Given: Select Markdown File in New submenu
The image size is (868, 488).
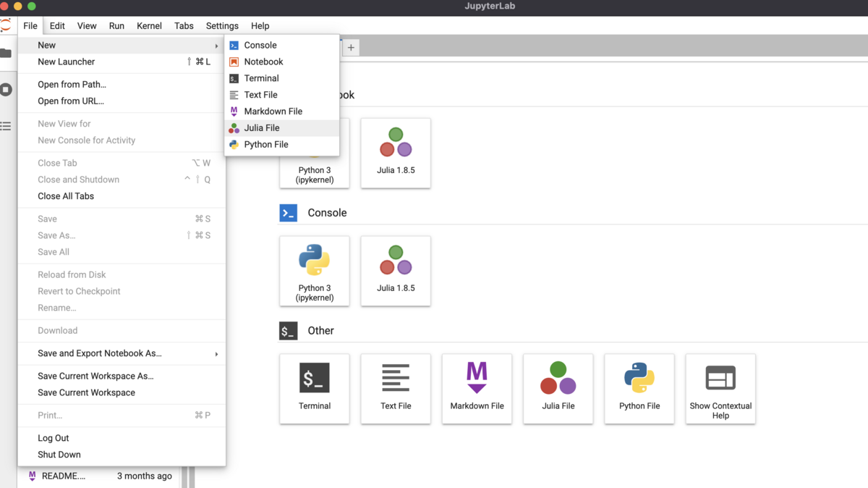Looking at the screenshot, I should 282,112.
